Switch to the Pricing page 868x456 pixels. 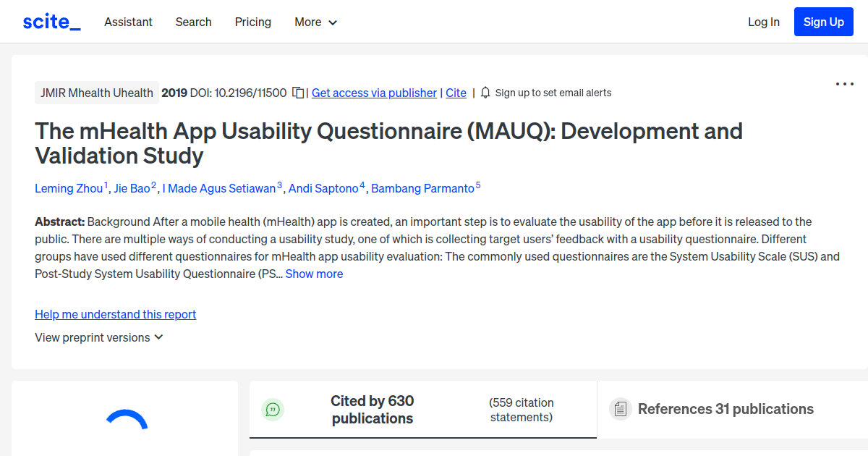coord(252,22)
